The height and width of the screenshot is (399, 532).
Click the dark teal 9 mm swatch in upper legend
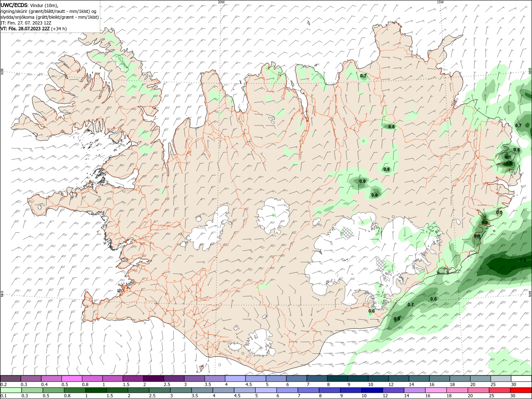(x=358, y=379)
